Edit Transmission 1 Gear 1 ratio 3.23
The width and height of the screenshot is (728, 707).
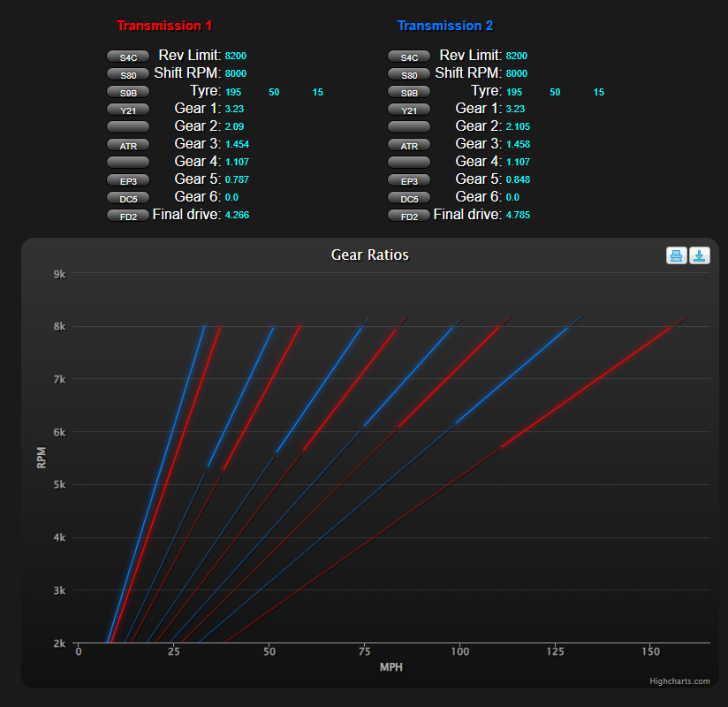tap(234, 109)
